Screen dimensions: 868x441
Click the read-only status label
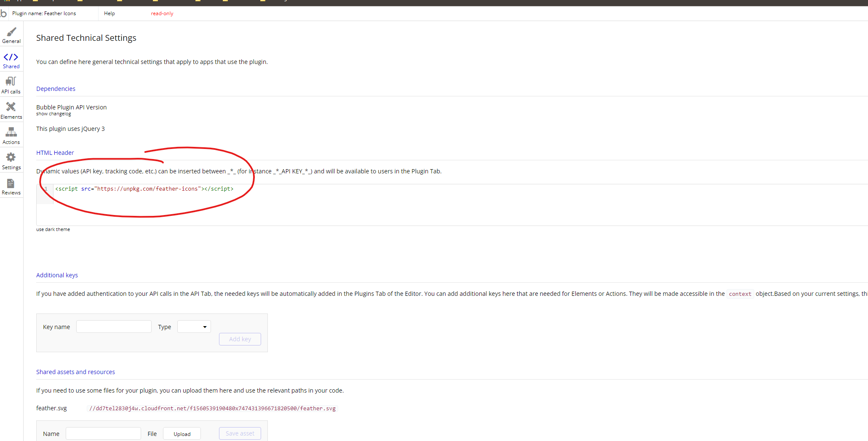(162, 13)
